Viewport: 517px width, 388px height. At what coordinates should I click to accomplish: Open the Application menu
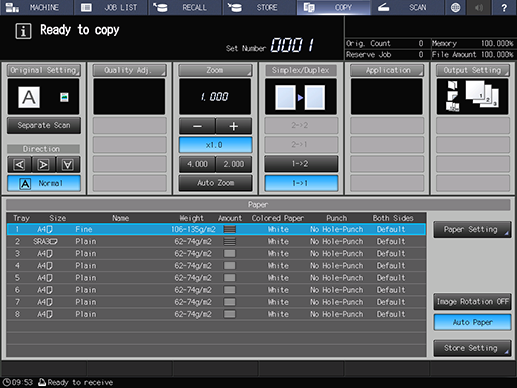click(x=387, y=70)
